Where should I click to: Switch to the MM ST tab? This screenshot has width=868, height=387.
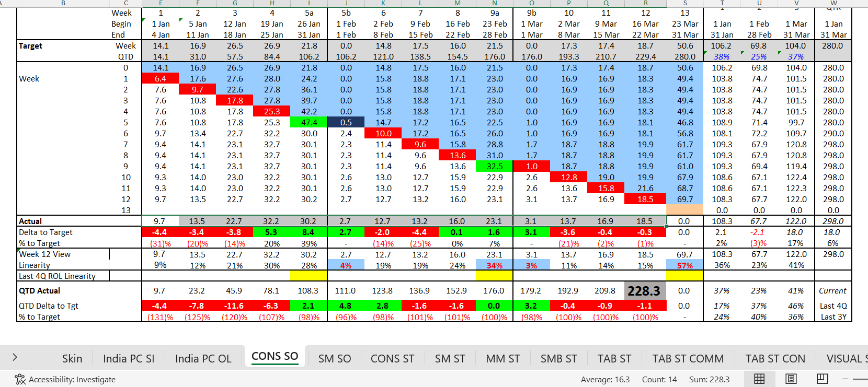tap(502, 358)
